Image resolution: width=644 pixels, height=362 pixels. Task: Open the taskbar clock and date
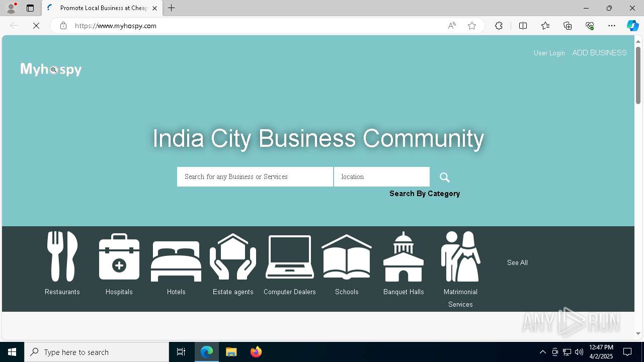(601, 352)
